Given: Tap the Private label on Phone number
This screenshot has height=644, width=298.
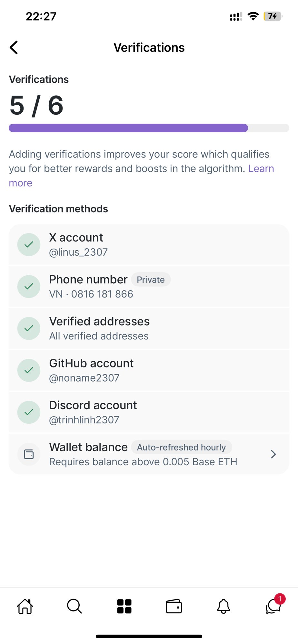Looking at the screenshot, I should [x=151, y=279].
